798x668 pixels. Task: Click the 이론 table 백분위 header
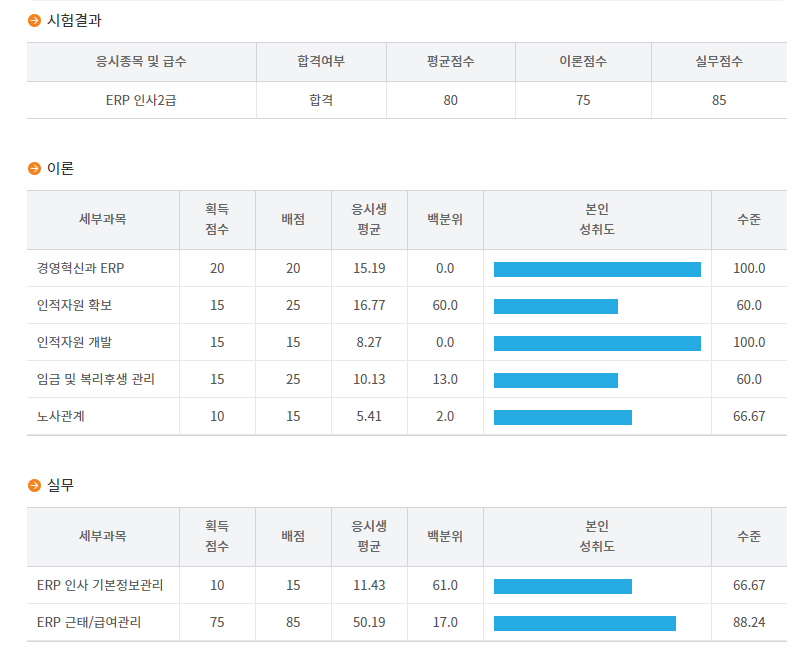coord(445,219)
